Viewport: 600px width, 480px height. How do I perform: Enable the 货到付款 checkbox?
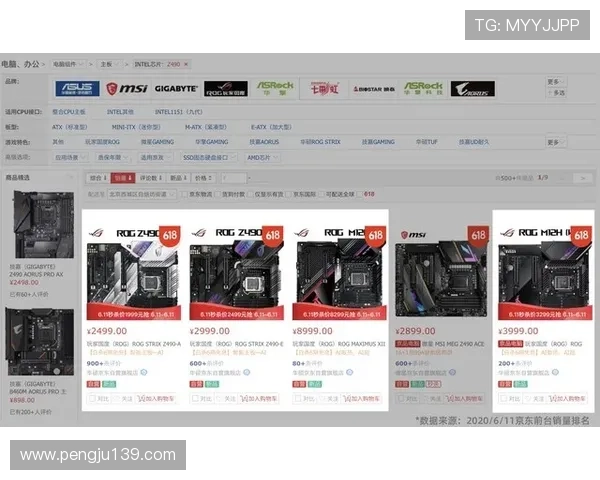point(217,194)
